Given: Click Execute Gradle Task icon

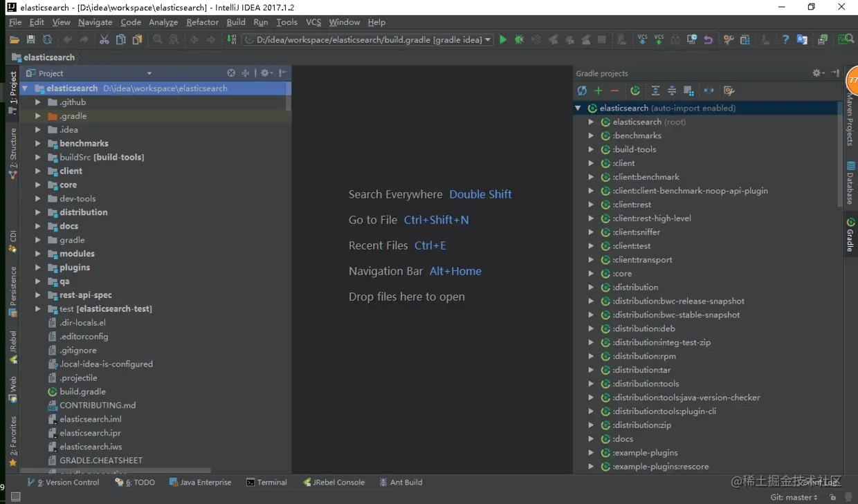Looking at the screenshot, I should [635, 91].
